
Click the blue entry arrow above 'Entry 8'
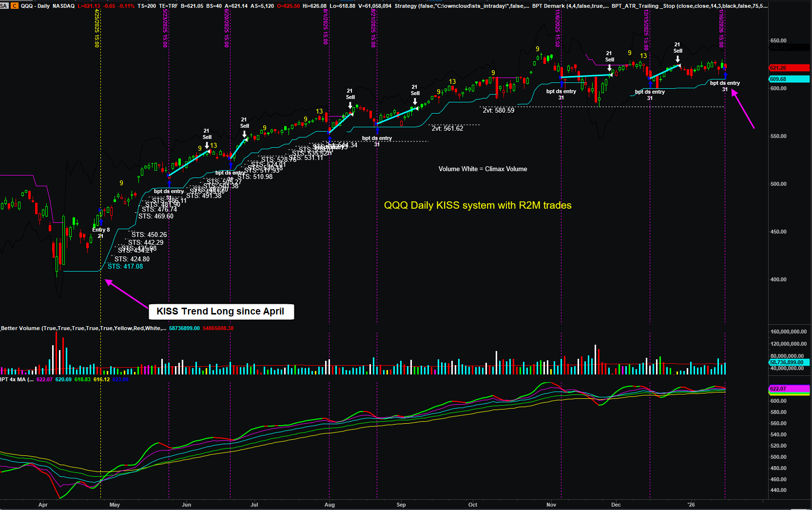click(100, 221)
